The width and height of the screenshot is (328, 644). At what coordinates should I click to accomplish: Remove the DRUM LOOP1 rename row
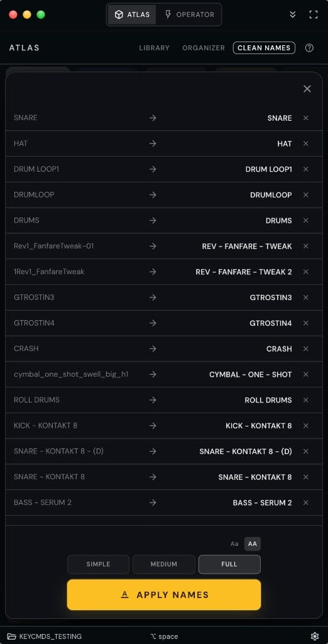click(x=306, y=169)
